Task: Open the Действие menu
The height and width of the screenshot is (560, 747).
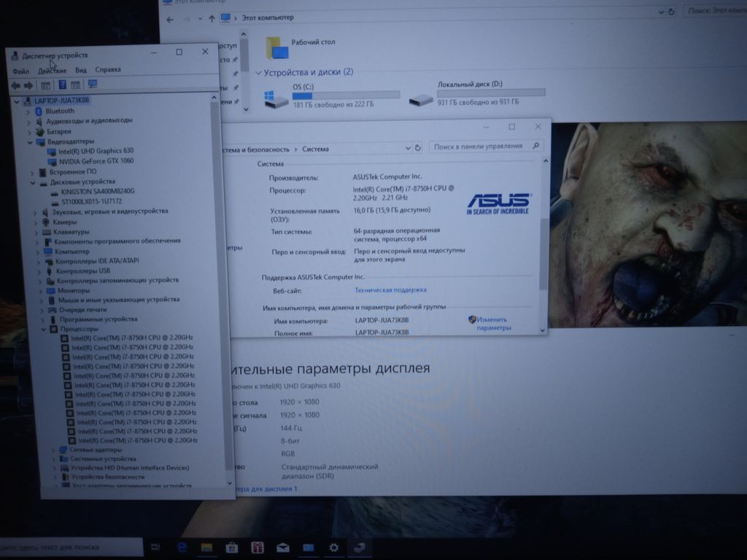Action: pyautogui.click(x=52, y=70)
